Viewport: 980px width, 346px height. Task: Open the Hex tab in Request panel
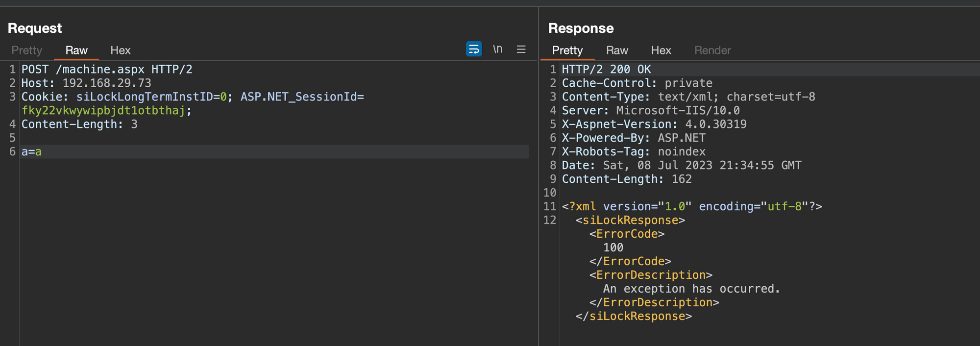click(120, 50)
